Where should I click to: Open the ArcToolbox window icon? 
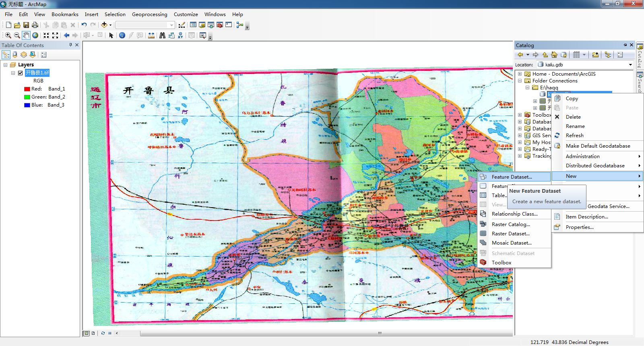[x=220, y=25]
